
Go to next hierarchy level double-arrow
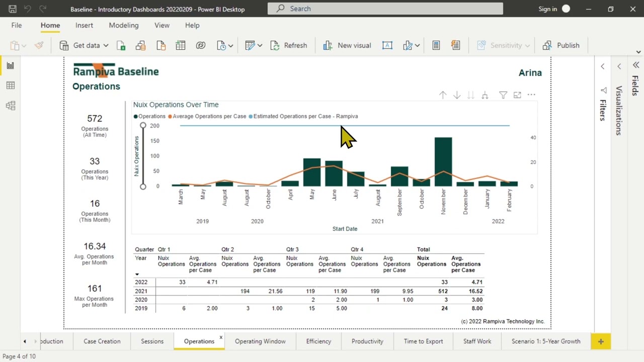471,95
